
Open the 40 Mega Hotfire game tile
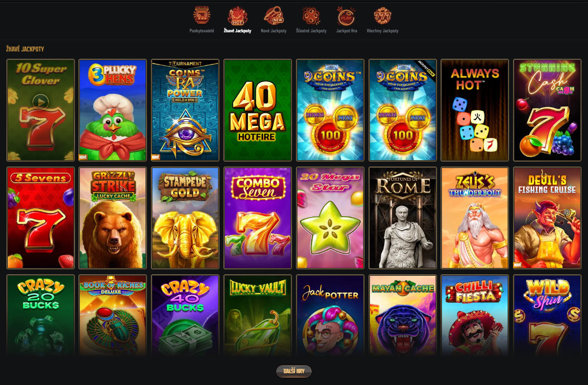point(258,110)
